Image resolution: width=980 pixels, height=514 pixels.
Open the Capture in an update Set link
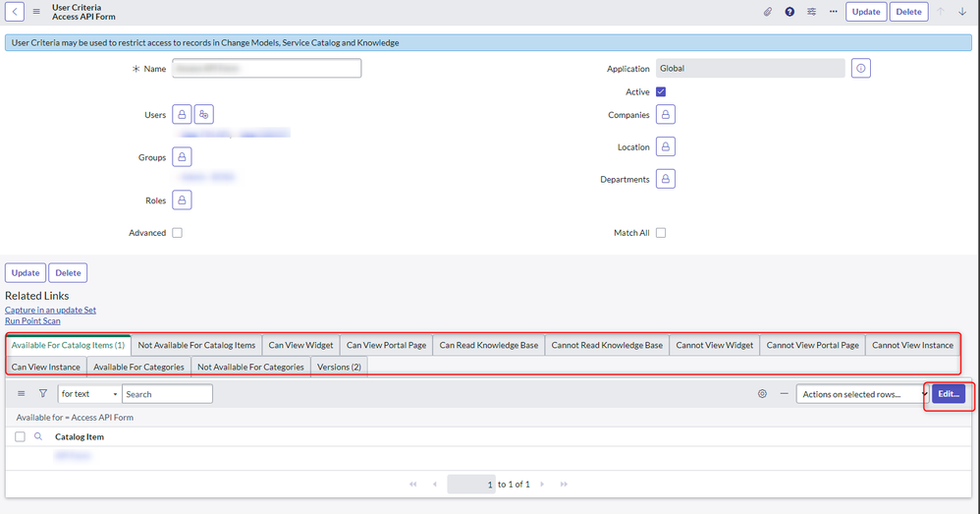51,310
